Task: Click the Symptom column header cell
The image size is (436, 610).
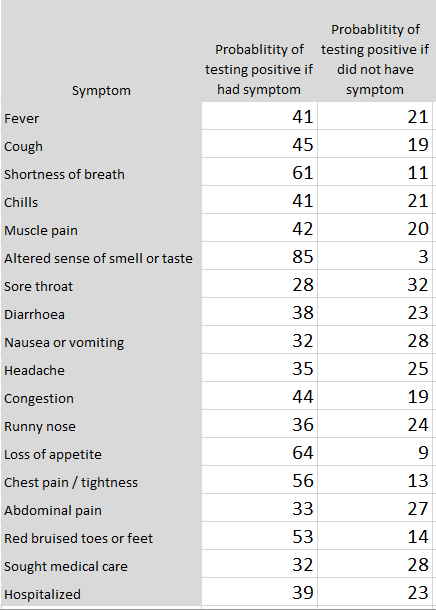Action: pyautogui.click(x=101, y=51)
